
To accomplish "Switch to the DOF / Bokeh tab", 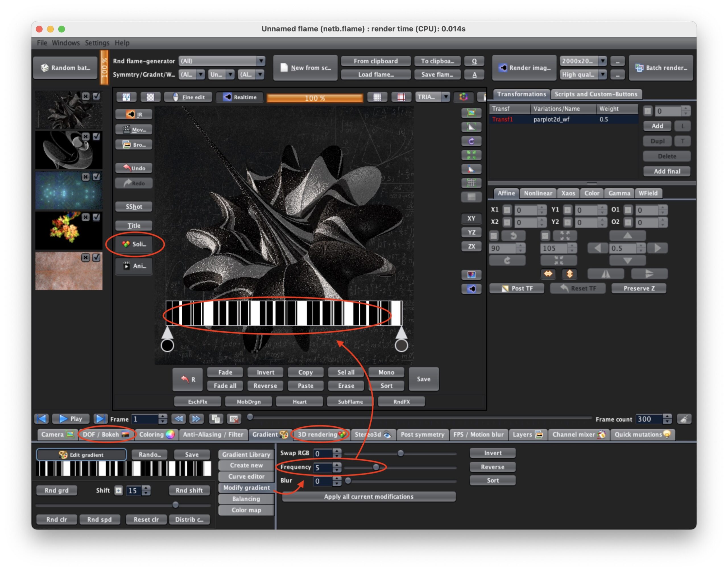I will click(x=106, y=434).
